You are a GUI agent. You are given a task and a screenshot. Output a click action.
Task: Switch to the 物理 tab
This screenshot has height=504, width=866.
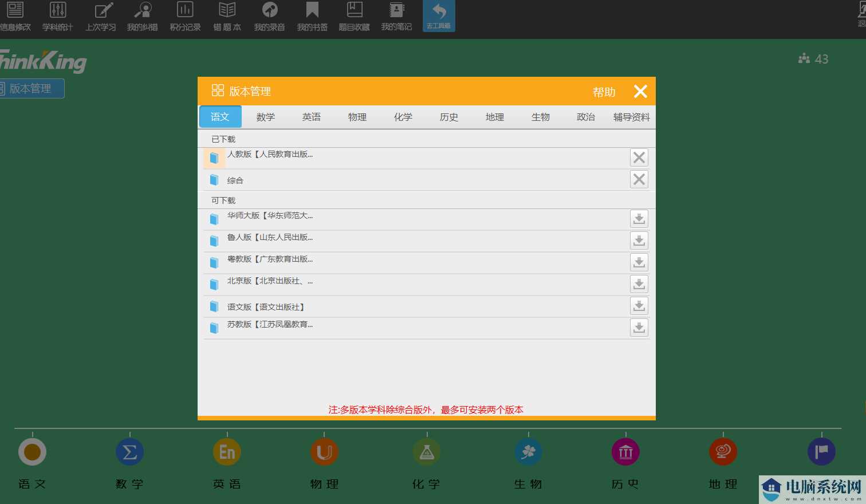pyautogui.click(x=357, y=117)
